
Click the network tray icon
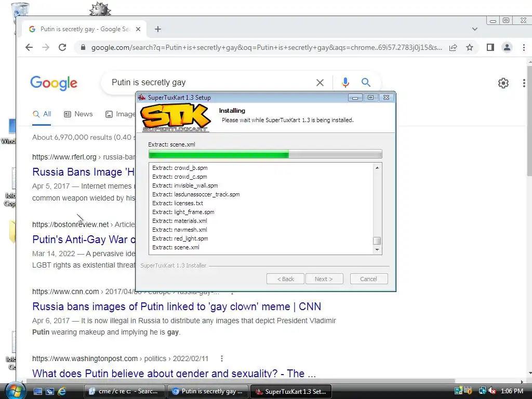click(482, 391)
